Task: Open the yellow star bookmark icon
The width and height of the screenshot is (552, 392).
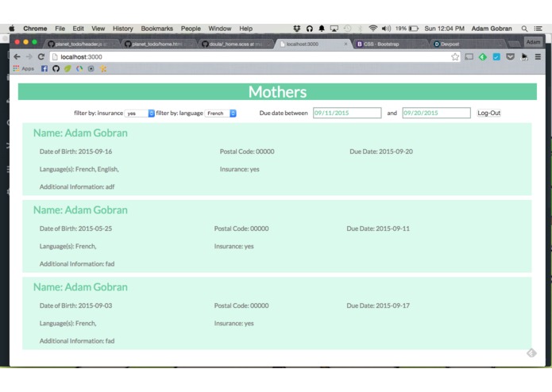Action: click(x=102, y=68)
